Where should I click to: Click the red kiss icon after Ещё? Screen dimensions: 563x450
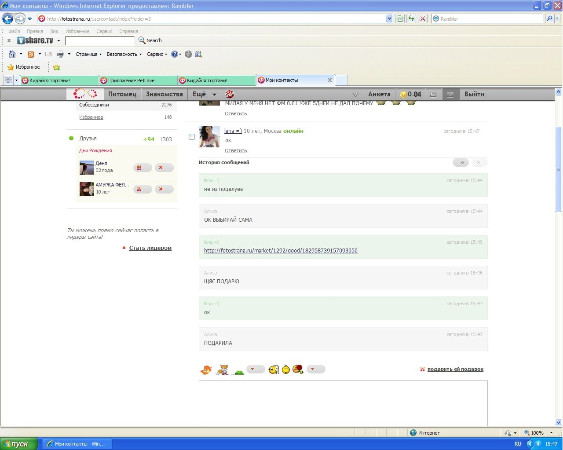(229, 94)
